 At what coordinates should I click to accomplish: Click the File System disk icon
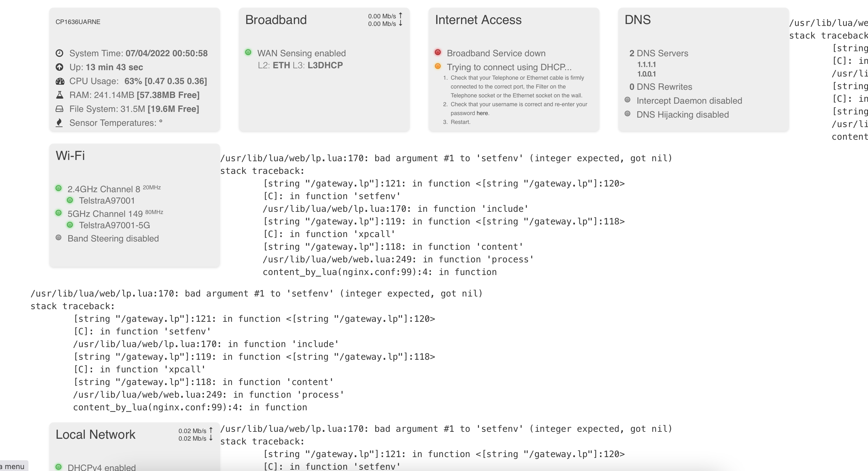60,108
